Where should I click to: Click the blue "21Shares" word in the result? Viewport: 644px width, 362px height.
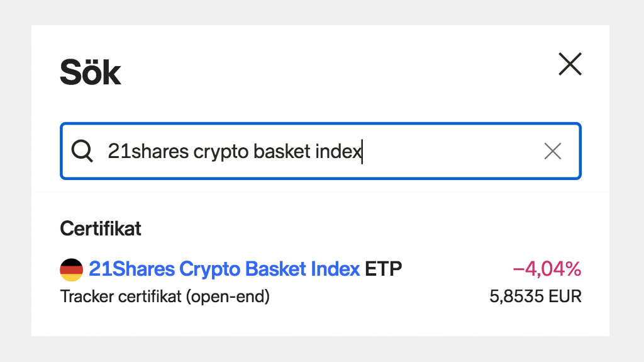tap(131, 269)
